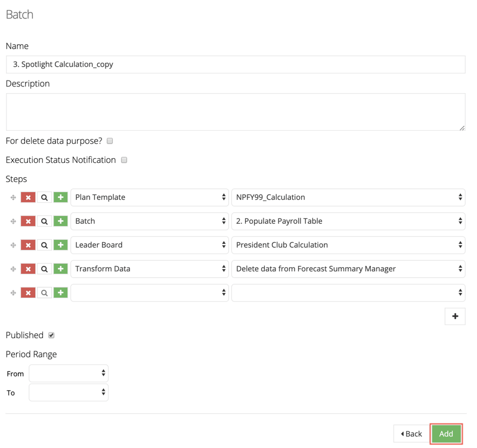Image resolution: width=477 pixels, height=448 pixels.
Task: Uncheck the Published checkbox
Action: [x=51, y=335]
